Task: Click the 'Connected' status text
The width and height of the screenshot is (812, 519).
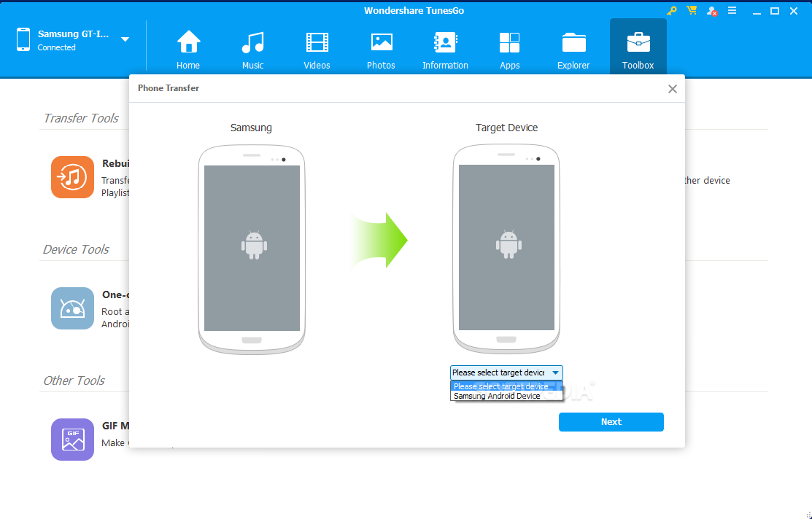Action: point(56,47)
